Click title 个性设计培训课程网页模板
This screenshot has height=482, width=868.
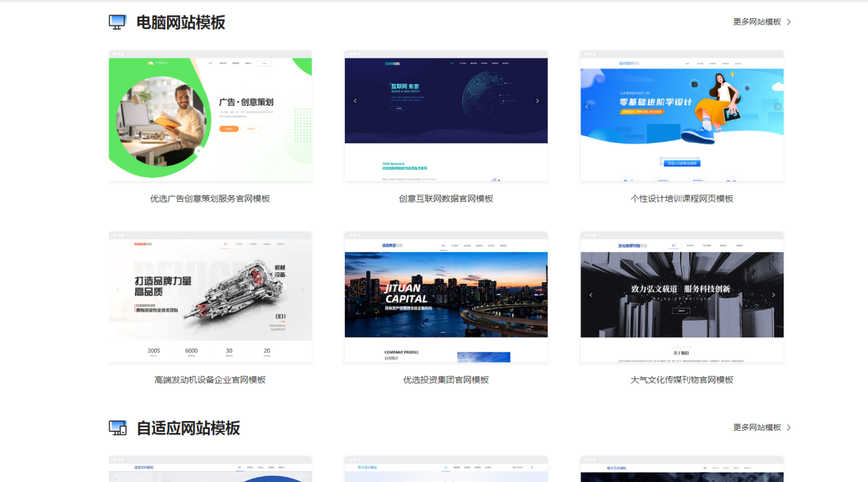click(682, 198)
